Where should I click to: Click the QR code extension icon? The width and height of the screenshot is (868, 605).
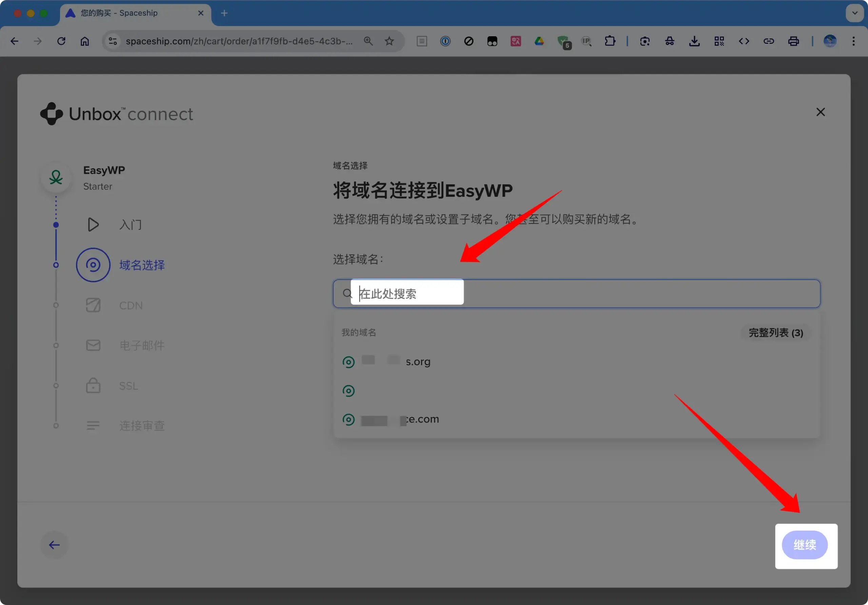tap(719, 41)
